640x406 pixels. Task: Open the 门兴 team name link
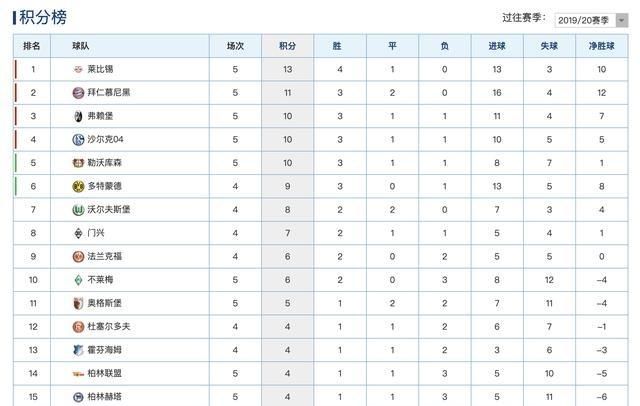(96, 233)
